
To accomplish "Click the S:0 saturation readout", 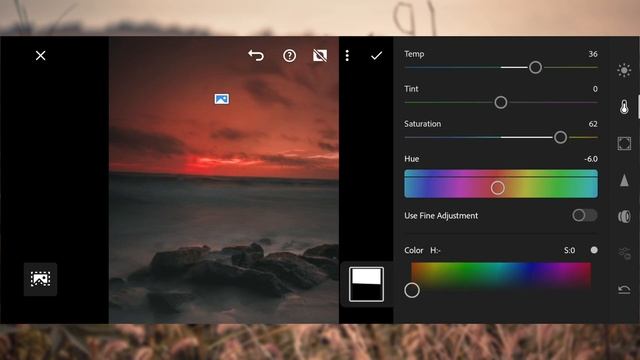I will (569, 250).
